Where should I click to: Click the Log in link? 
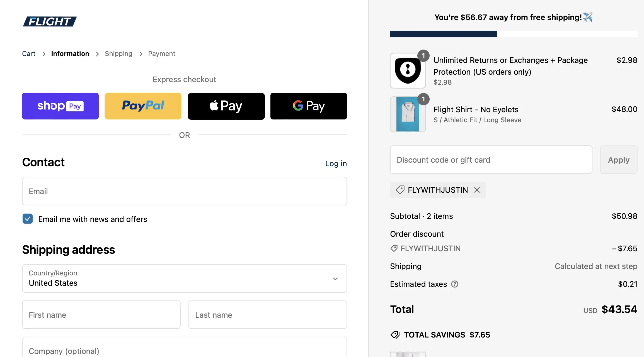click(x=336, y=163)
